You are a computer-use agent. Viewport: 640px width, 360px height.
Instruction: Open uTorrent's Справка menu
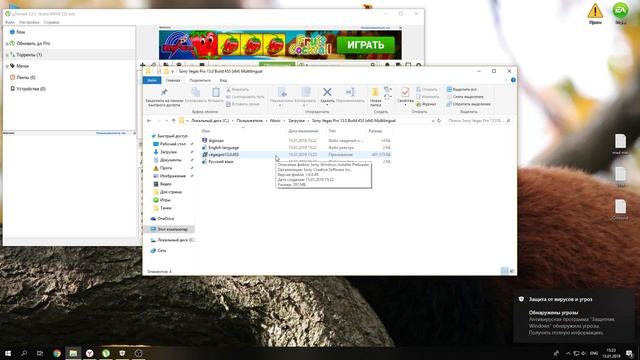coord(51,22)
